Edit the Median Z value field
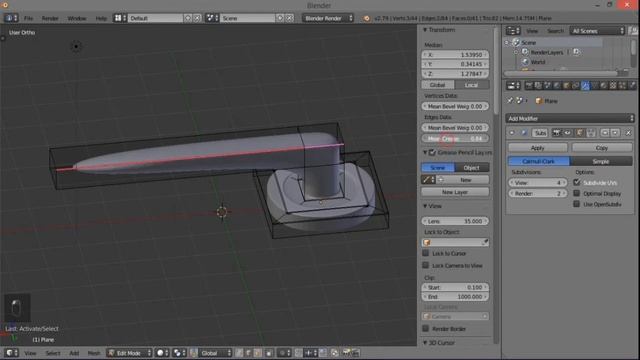The height and width of the screenshot is (360, 640). (455, 74)
